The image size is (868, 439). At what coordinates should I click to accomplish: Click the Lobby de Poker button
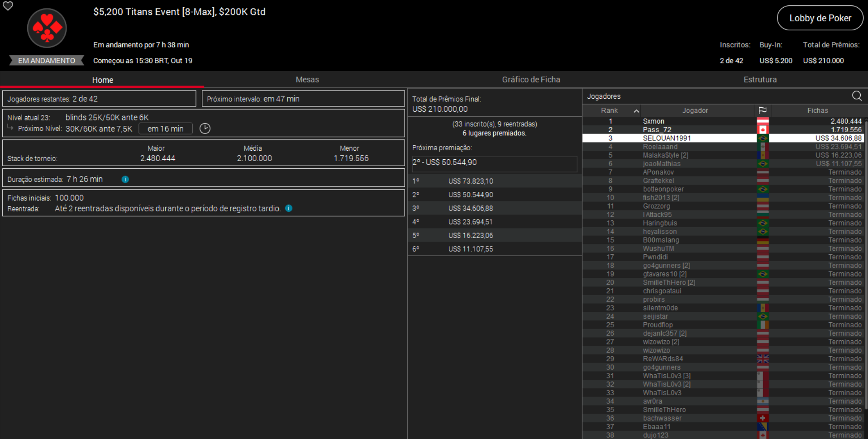coord(820,18)
